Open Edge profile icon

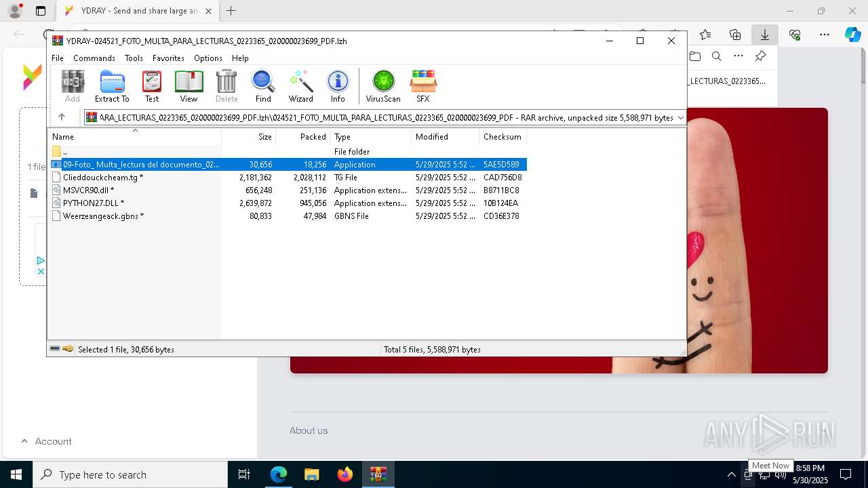(15, 11)
